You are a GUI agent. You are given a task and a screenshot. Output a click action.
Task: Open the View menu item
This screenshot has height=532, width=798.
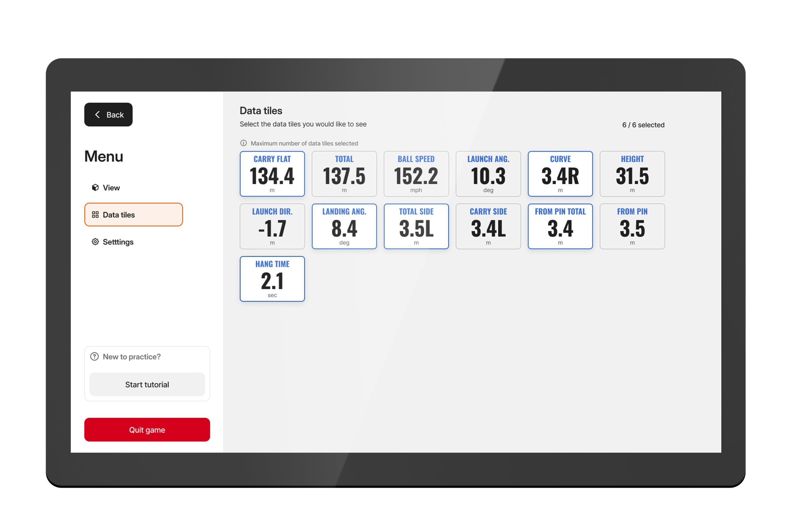111,188
